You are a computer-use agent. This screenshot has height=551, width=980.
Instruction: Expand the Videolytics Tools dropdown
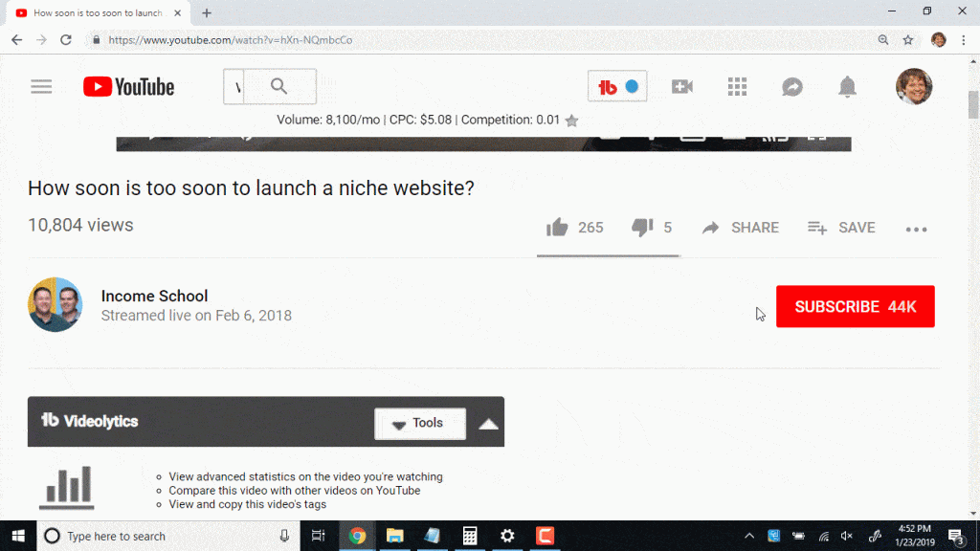(x=420, y=424)
